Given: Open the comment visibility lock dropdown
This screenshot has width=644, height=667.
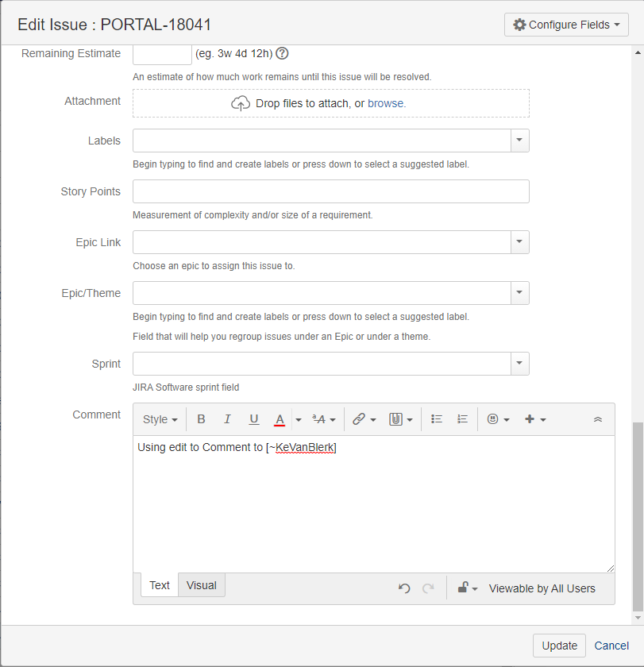Looking at the screenshot, I should 467,588.
